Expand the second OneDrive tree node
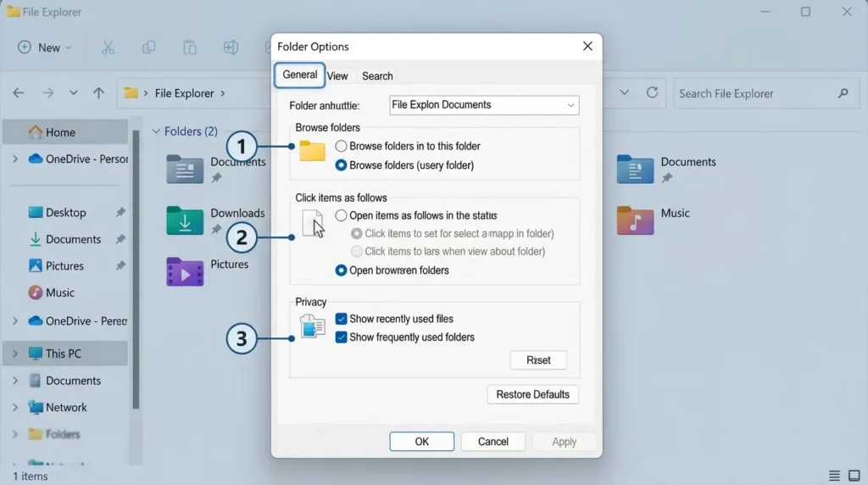This screenshot has height=485, width=868. (15, 321)
